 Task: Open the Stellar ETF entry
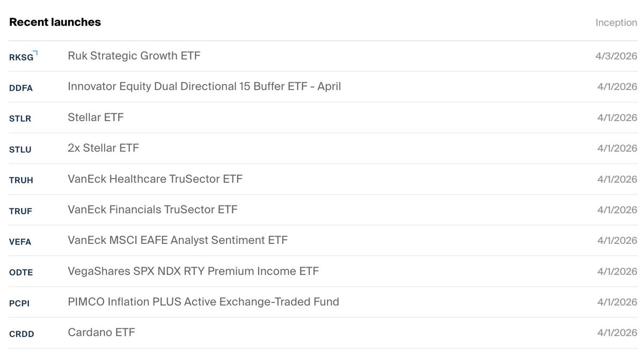[x=96, y=117]
